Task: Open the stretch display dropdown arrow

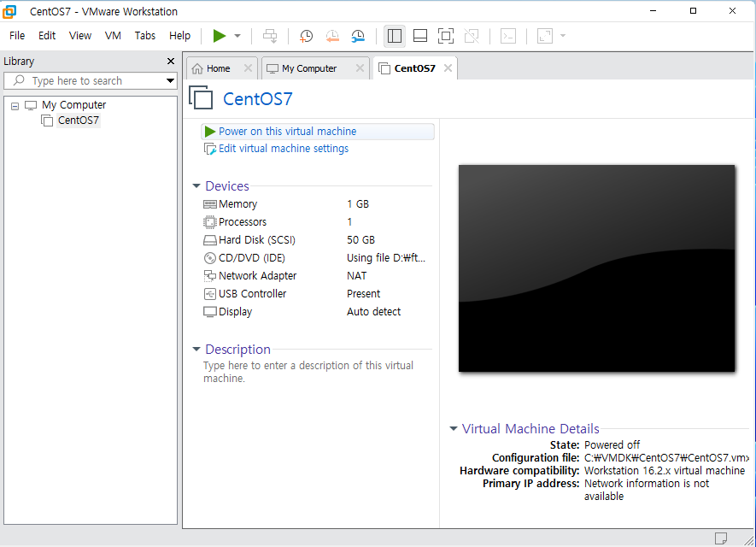Action: (563, 36)
